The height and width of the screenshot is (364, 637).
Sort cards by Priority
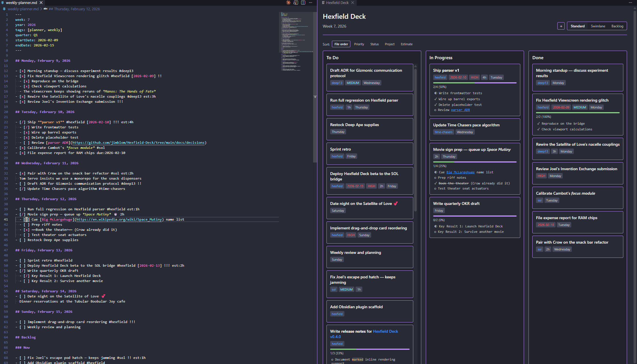pos(359,44)
